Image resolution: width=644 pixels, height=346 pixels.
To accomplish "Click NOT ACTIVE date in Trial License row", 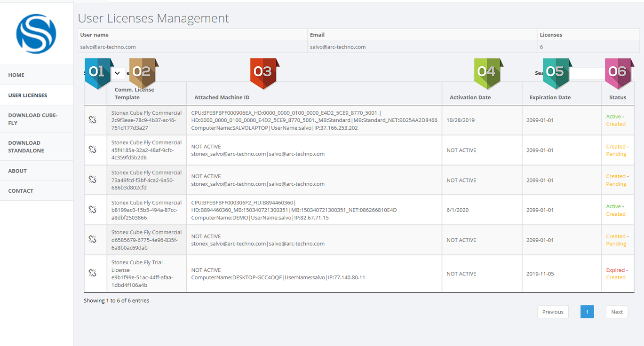I will [461, 274].
